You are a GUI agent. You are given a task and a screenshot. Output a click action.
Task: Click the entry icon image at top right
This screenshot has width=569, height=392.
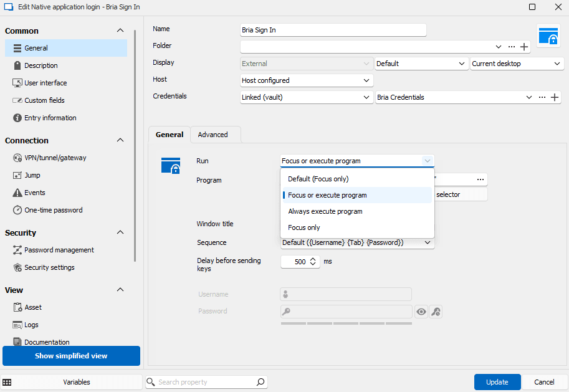[x=548, y=36]
